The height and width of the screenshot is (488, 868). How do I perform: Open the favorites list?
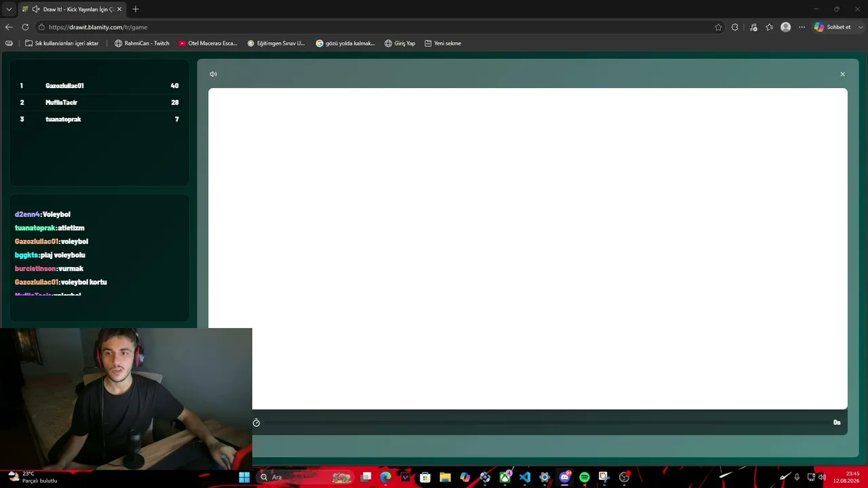pyautogui.click(x=770, y=27)
